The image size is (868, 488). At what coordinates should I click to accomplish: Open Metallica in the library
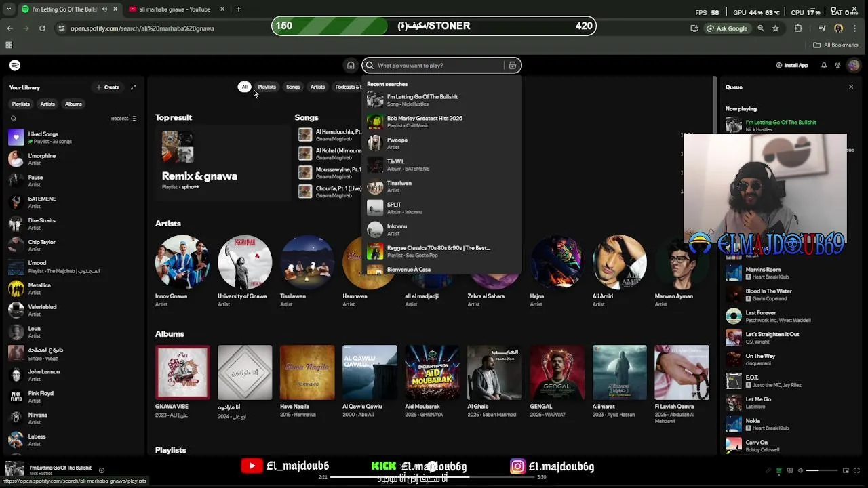[x=73, y=289]
